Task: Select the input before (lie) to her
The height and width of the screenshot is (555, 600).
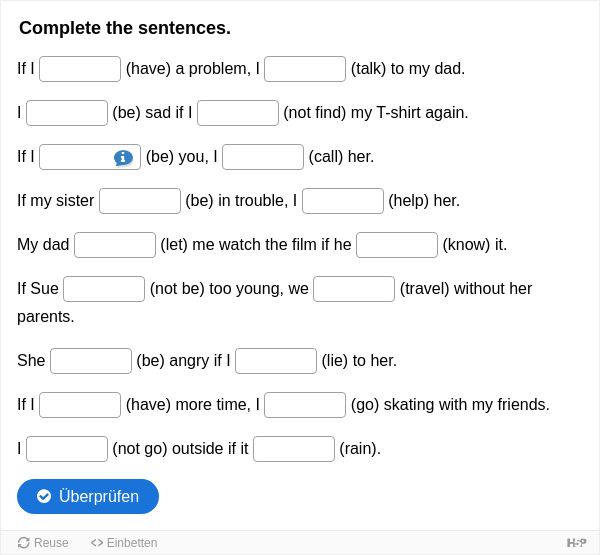Action: pyautogui.click(x=276, y=361)
